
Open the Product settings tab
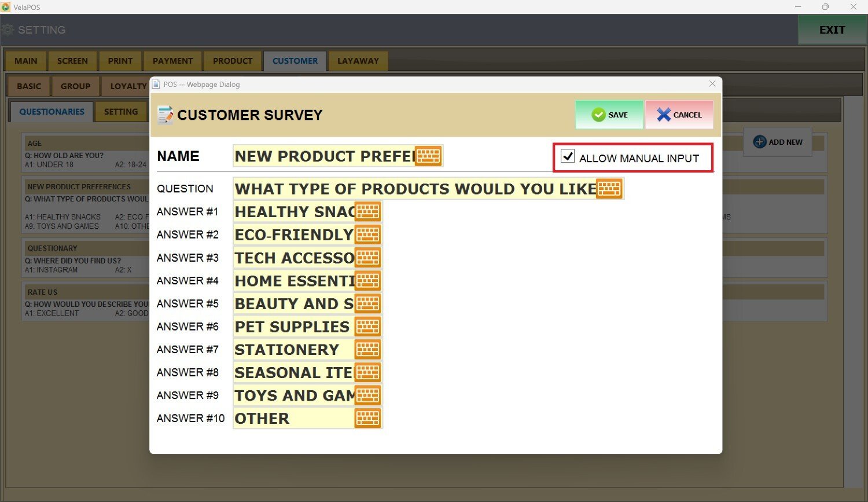point(233,61)
